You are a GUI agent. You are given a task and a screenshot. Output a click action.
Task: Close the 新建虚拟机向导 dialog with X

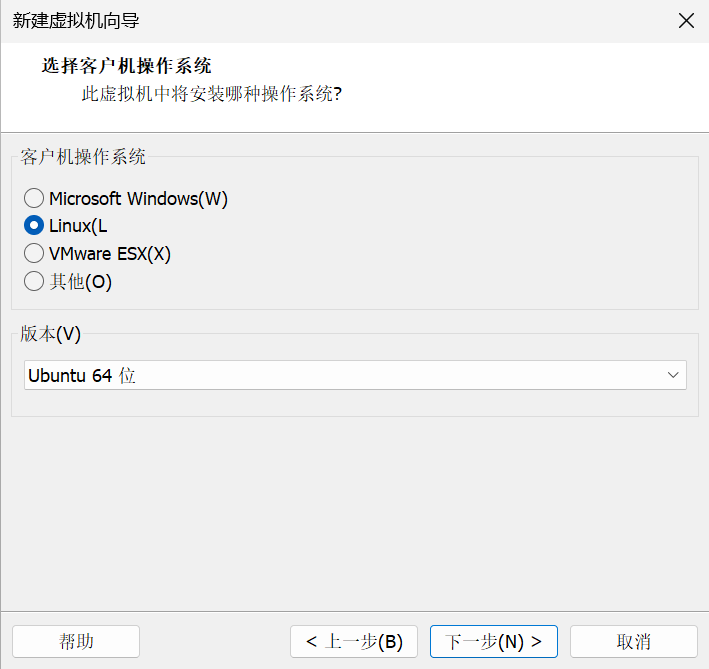(x=686, y=20)
